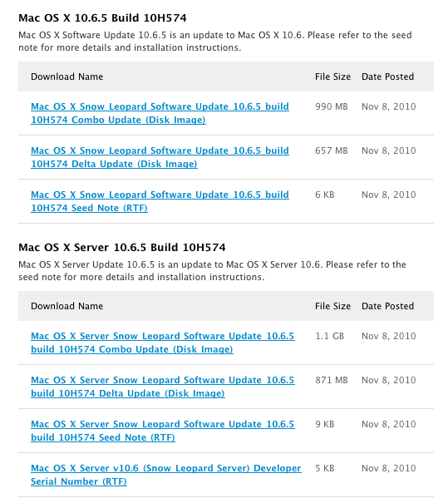Screen dimensions: 448x503
Task: Click the Mac OS X Server 10.6.5 Build heading
Action: click(x=122, y=247)
